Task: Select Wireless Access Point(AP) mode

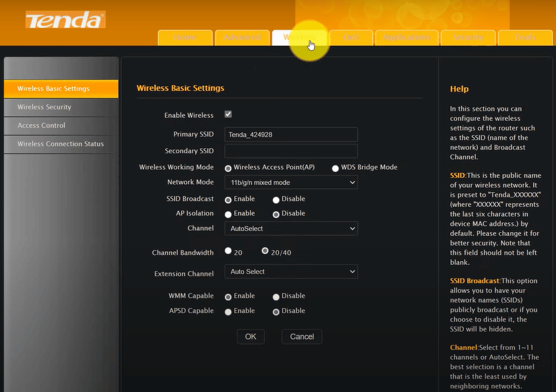Action: click(x=228, y=169)
